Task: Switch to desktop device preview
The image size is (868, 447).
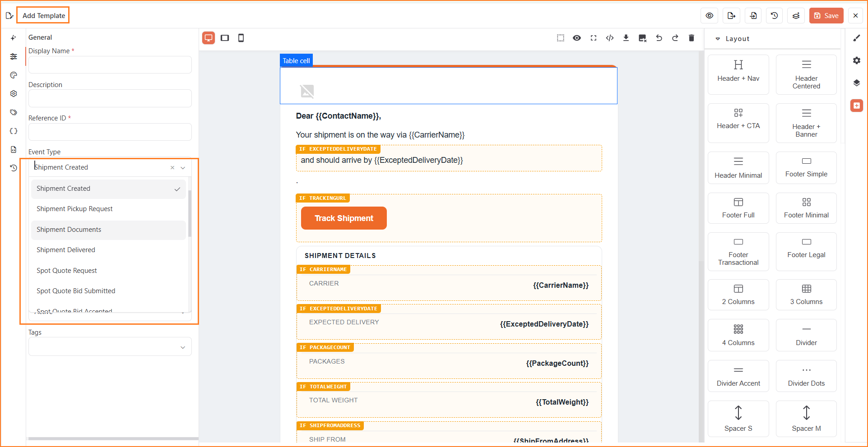Action: [209, 38]
